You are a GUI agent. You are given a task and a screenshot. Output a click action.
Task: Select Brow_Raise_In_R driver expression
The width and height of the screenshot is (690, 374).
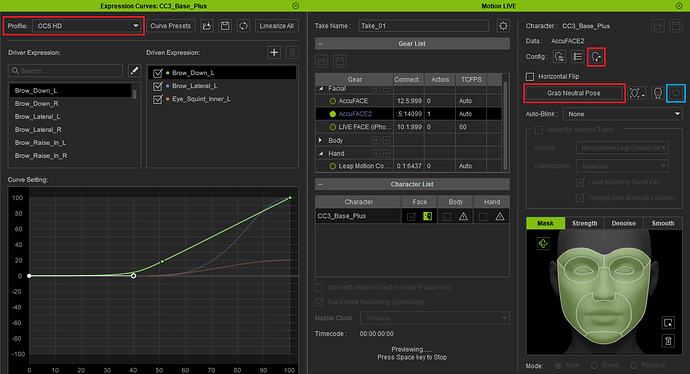point(70,155)
